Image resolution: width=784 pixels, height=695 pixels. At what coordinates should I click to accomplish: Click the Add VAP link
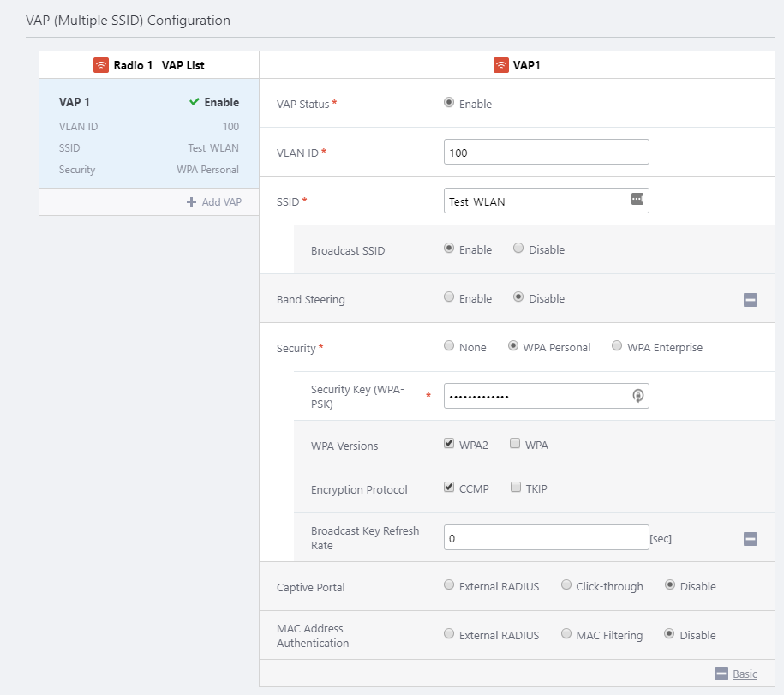coord(221,202)
